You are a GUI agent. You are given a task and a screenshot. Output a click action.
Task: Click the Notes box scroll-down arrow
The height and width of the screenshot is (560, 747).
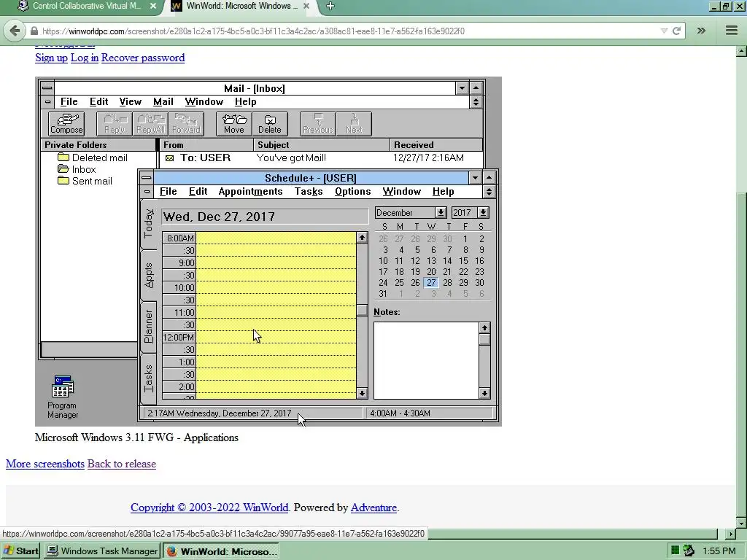(x=484, y=393)
